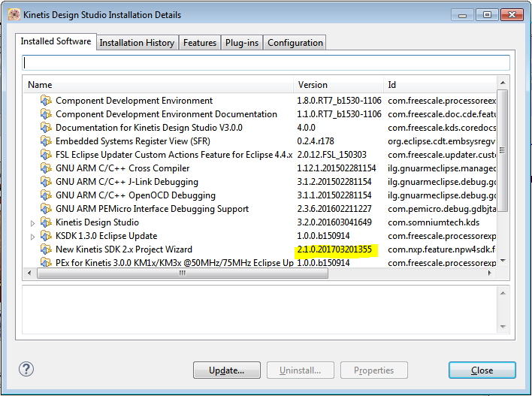The height and width of the screenshot is (396, 532).
Task: Click version 1.8.0.RT7_b1530-1106 cell
Action: [339, 101]
